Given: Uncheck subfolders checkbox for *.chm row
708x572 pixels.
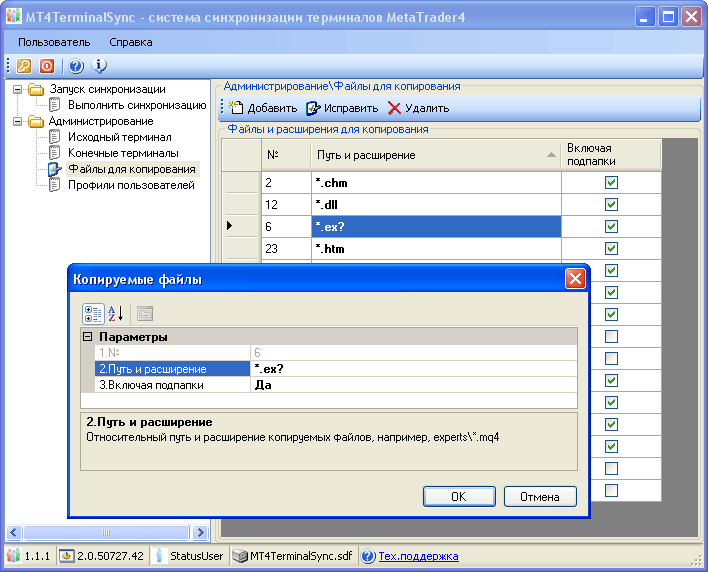Looking at the screenshot, I should [611, 182].
